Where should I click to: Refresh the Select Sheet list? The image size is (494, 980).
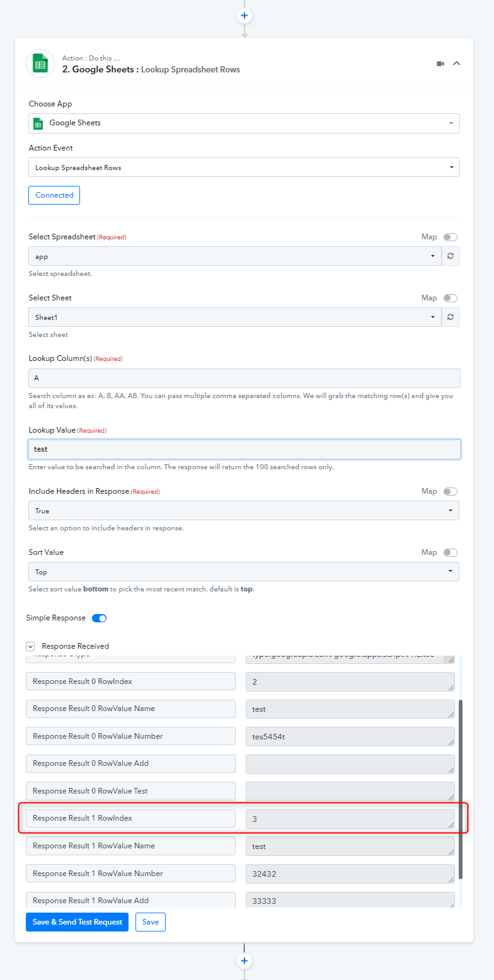(451, 317)
